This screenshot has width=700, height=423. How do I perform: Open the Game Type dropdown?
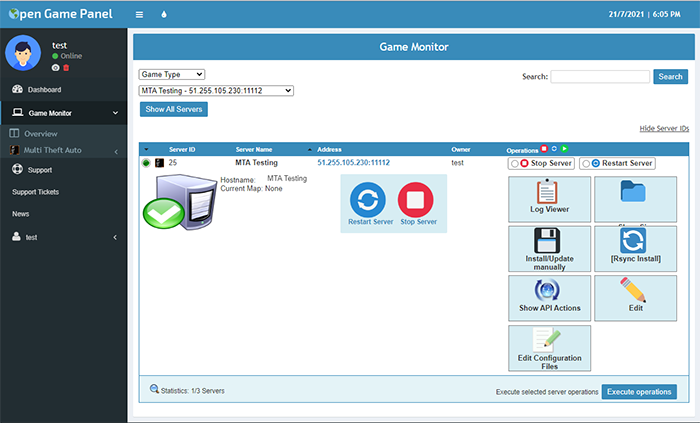click(172, 75)
